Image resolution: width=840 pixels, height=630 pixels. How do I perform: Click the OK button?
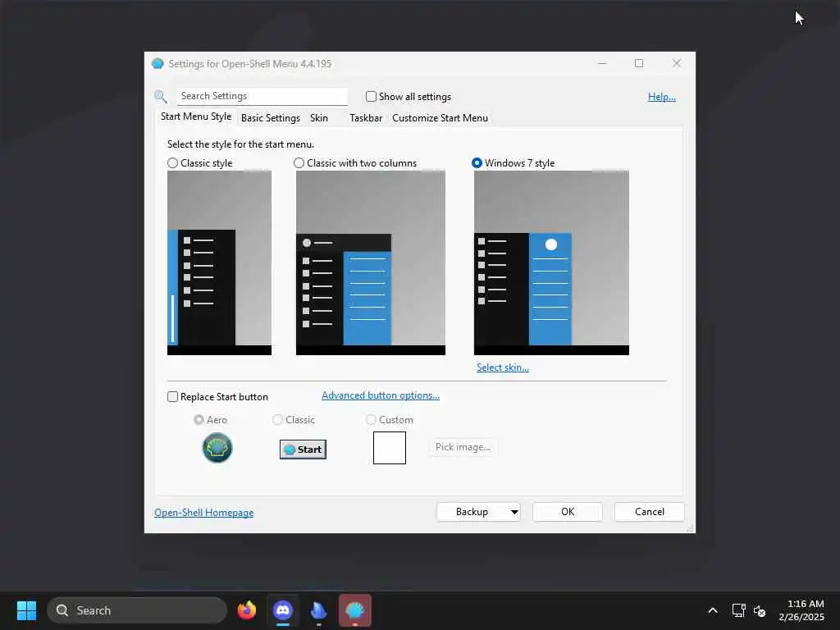pos(568,512)
